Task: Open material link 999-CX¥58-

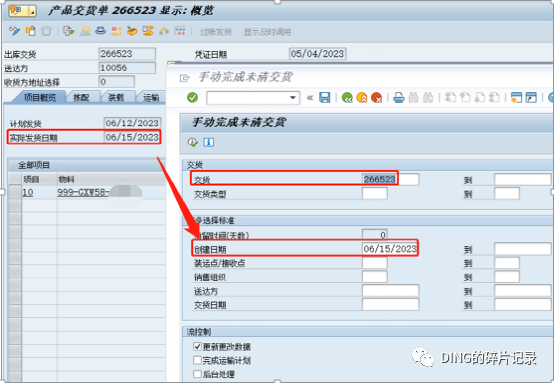Action: [83, 193]
